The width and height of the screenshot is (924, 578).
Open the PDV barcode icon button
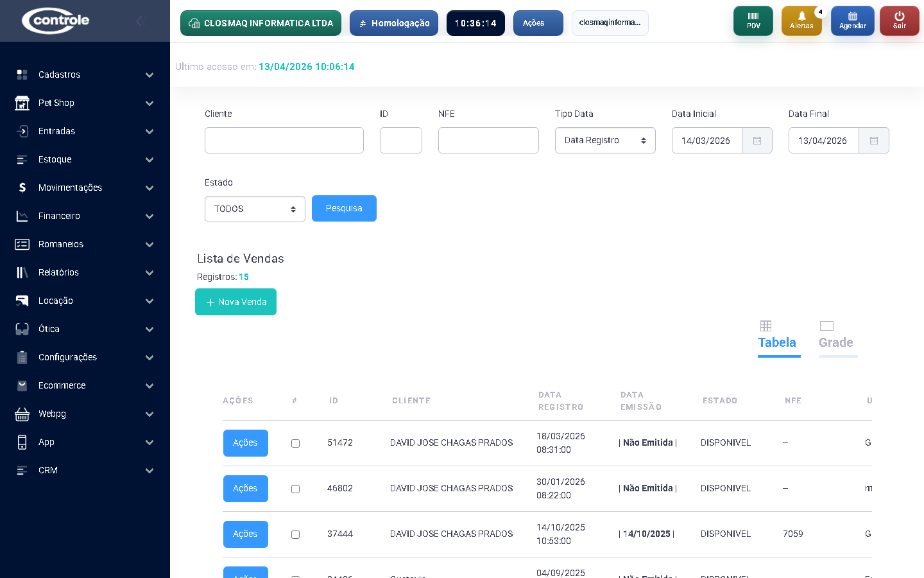(x=753, y=17)
